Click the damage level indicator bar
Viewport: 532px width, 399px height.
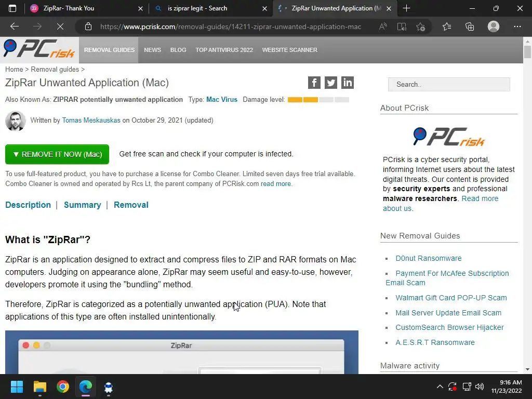pyautogui.click(x=318, y=100)
